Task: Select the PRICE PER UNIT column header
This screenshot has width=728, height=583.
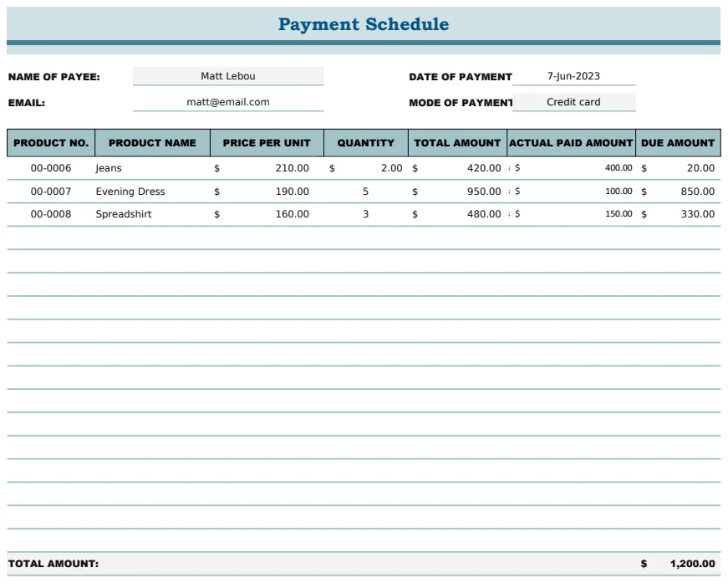Action: tap(267, 143)
